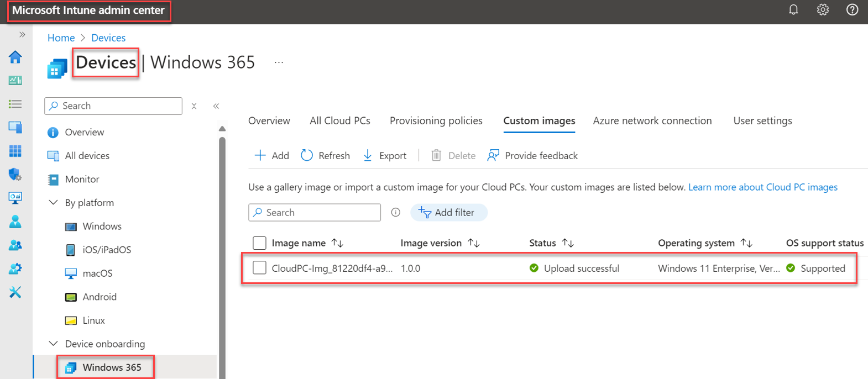This screenshot has height=379, width=868.
Task: Open Tenant administration gear-person icon
Action: click(x=15, y=269)
